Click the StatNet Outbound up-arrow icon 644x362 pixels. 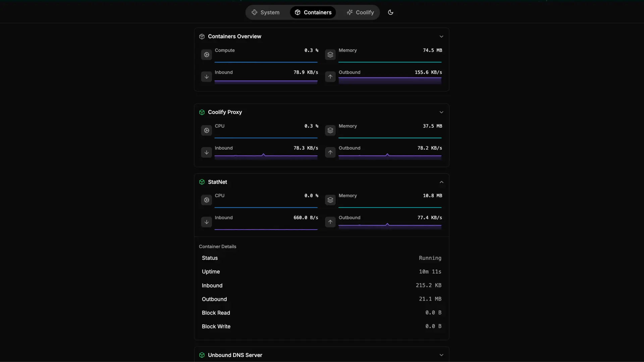[x=330, y=222]
